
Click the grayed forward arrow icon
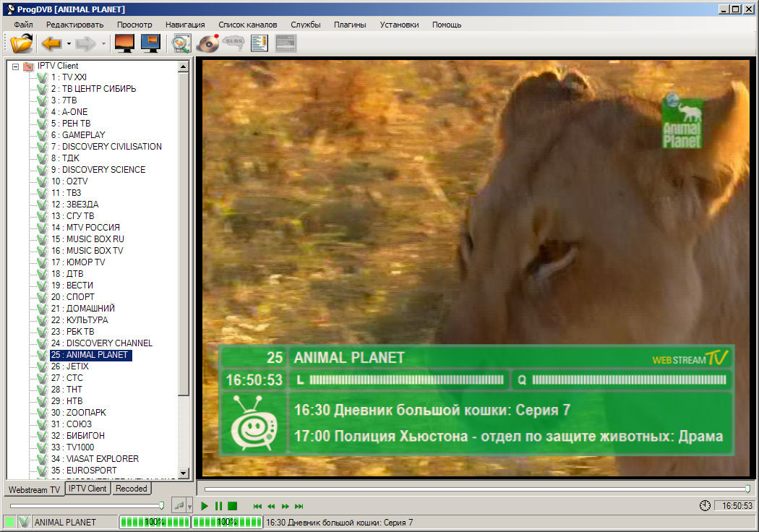[86, 43]
